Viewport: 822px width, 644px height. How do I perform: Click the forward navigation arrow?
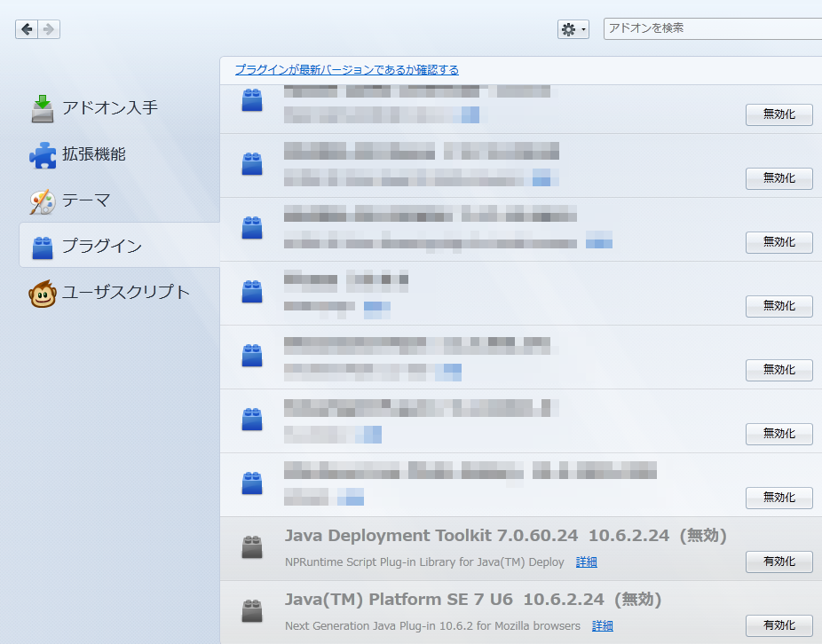click(49, 29)
